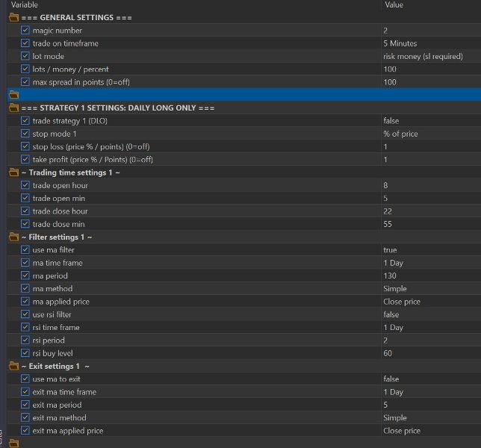Viewport: 481px width, 448px height.
Task: Toggle the stop mode 1 checkbox
Action: pos(25,134)
